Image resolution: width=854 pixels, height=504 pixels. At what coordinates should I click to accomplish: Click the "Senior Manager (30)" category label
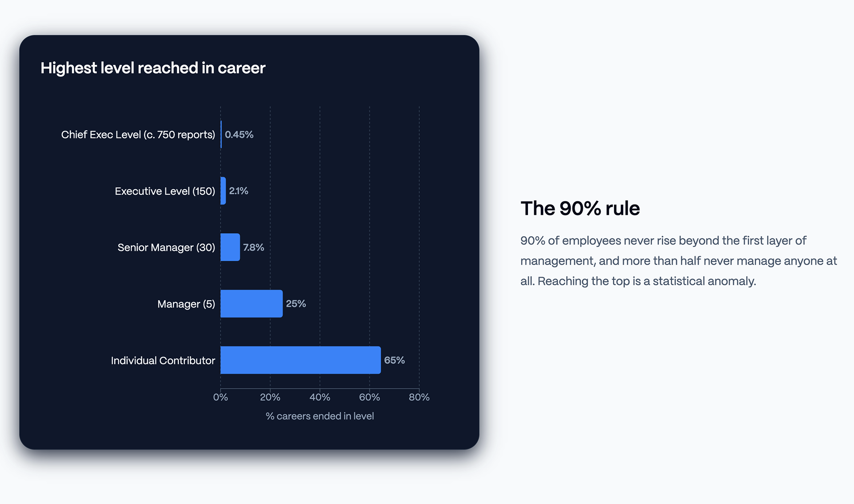pos(166,248)
